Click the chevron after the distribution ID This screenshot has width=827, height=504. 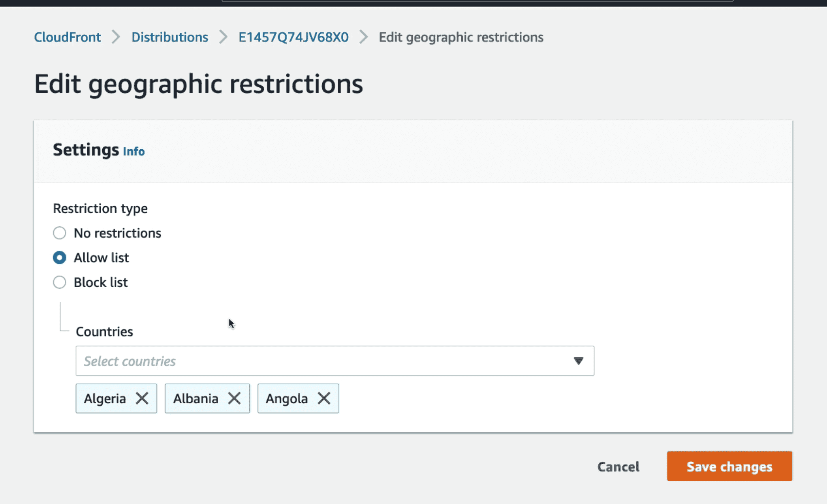pos(363,37)
